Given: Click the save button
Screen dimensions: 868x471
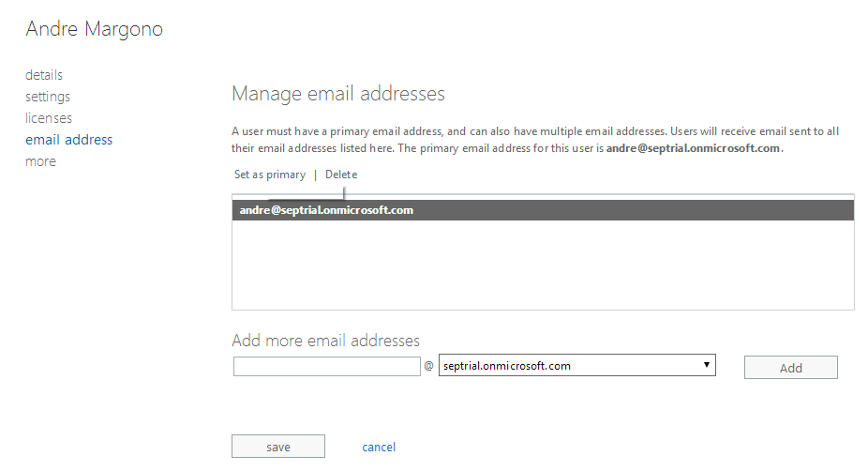Looking at the screenshot, I should pyautogui.click(x=278, y=447).
